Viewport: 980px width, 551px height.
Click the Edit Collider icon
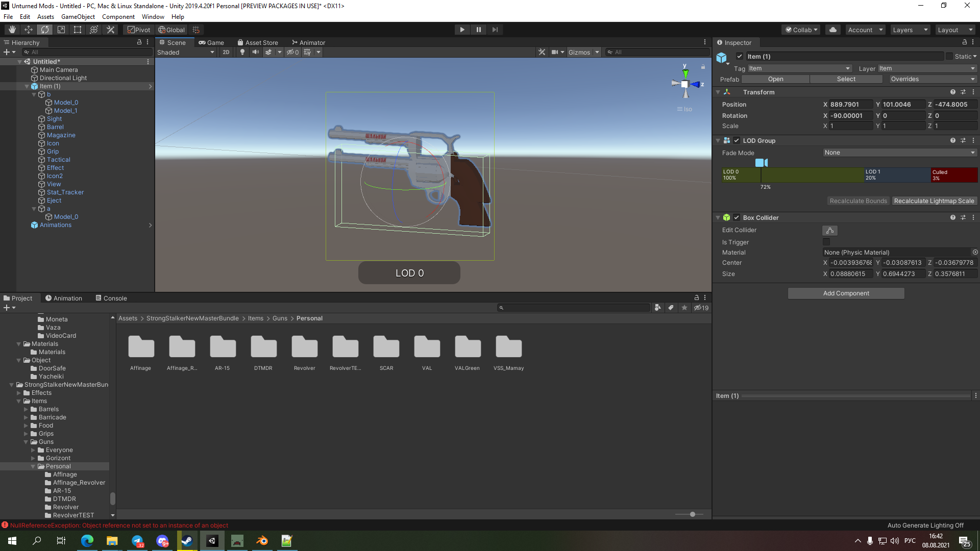(829, 230)
